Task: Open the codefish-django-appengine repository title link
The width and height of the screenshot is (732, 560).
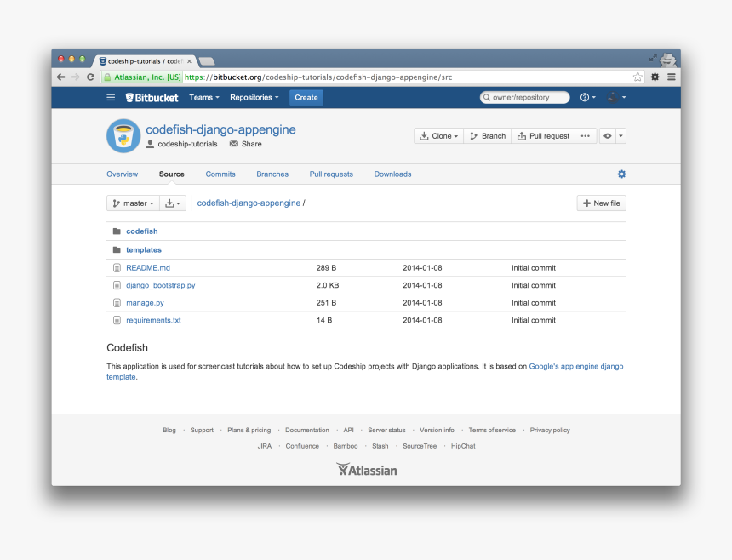Action: pyautogui.click(x=220, y=129)
